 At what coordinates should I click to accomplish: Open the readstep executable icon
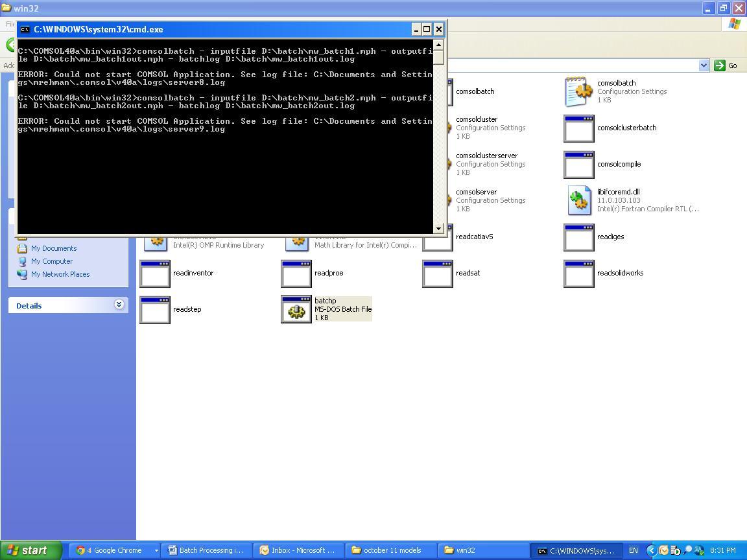point(155,310)
